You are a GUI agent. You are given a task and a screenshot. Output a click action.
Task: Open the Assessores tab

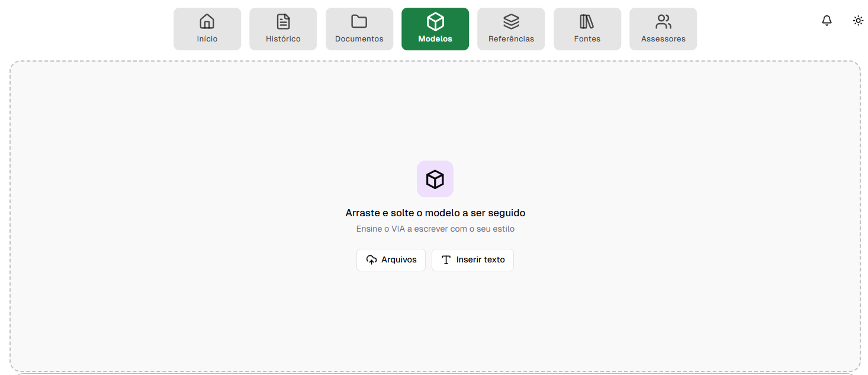coord(663,29)
